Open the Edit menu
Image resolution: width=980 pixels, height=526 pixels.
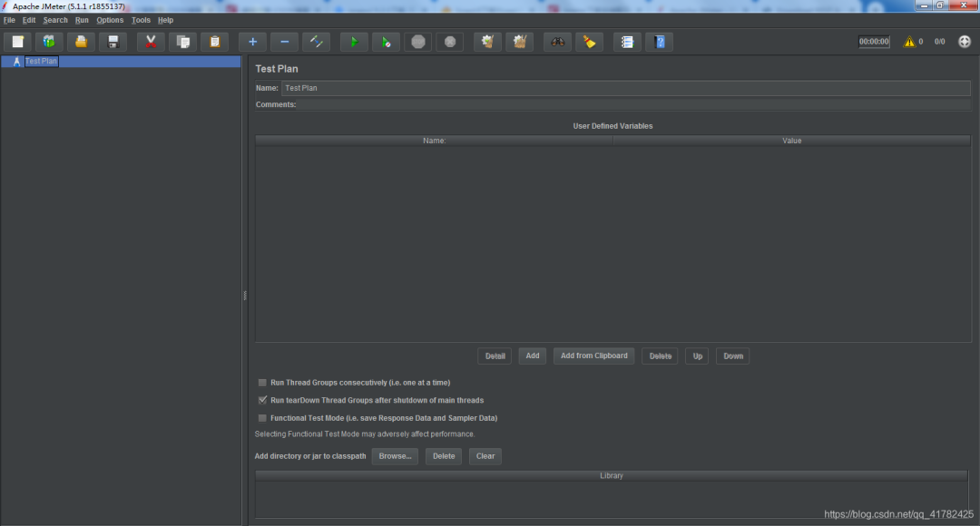(29, 20)
